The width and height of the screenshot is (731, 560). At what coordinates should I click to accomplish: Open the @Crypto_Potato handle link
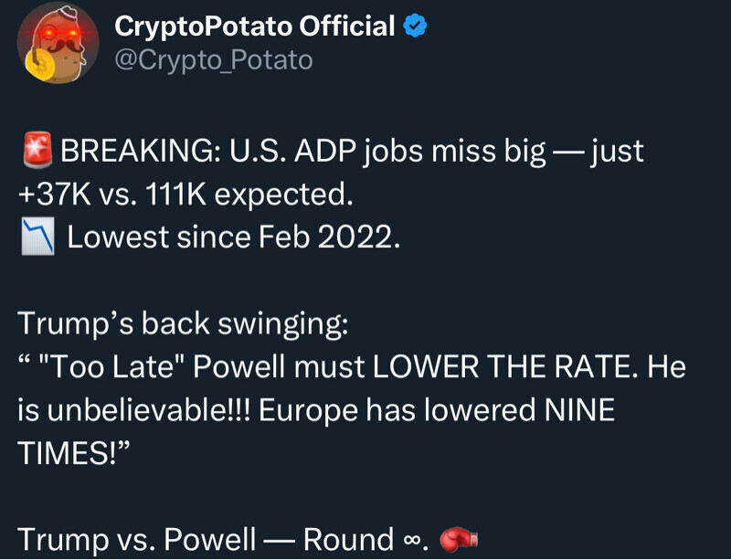213,60
